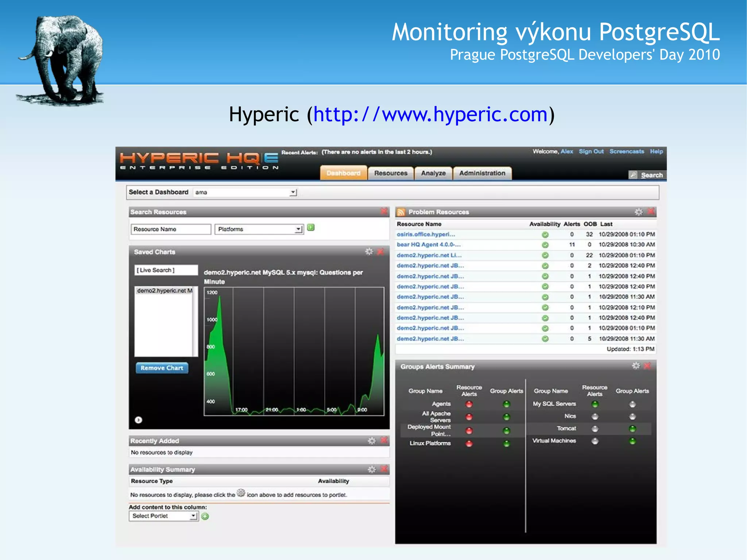Close the Groups Alerts Summary portlet

647,366
